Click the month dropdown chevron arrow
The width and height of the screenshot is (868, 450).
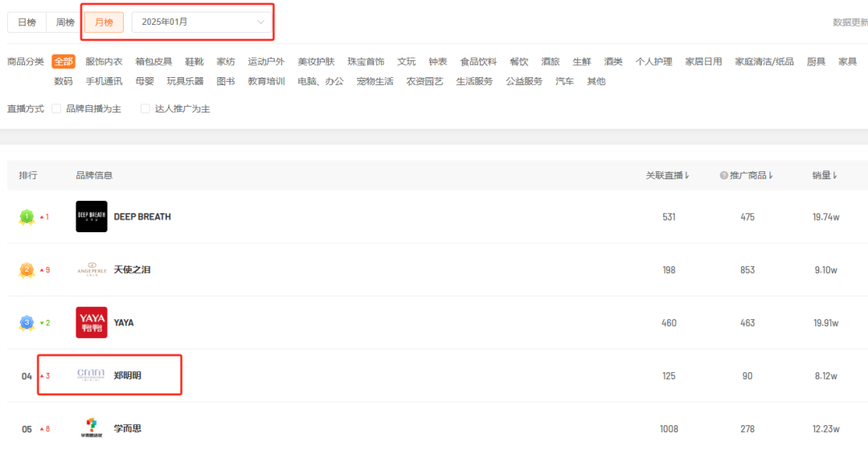pyautogui.click(x=260, y=22)
